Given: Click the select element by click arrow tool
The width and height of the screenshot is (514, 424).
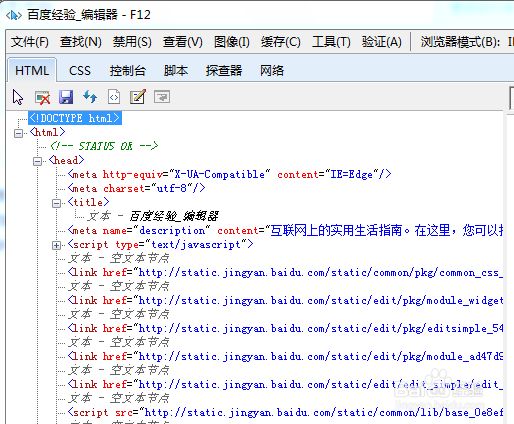Looking at the screenshot, I should [18, 97].
